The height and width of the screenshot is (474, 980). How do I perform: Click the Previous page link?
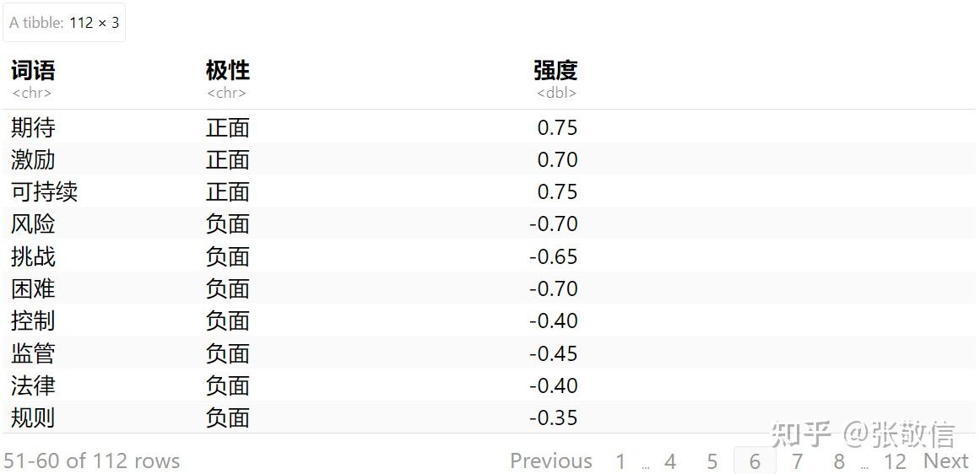tap(550, 461)
